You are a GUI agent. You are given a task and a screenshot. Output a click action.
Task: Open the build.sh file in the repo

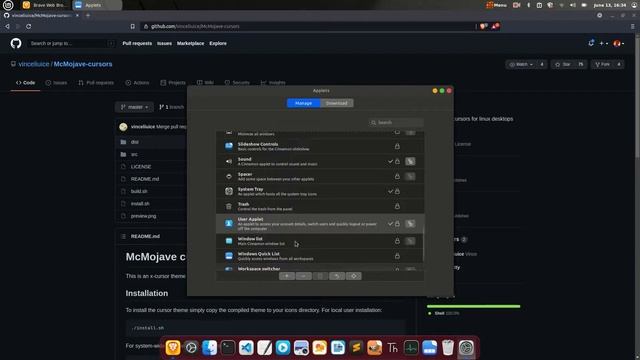(x=139, y=191)
